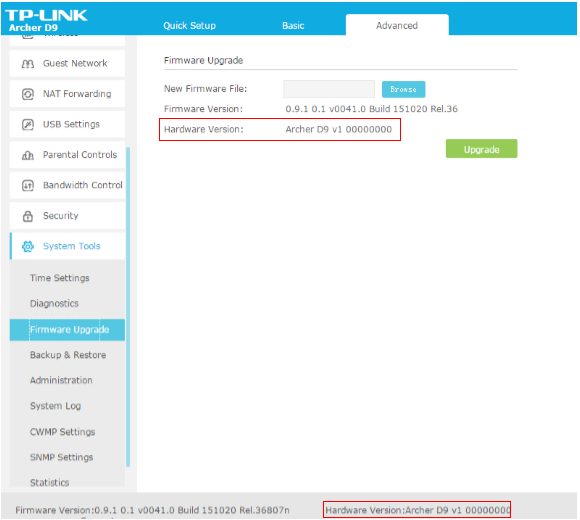Click the Browse button for firmware file
The height and width of the screenshot is (520, 580).
pyautogui.click(x=403, y=90)
